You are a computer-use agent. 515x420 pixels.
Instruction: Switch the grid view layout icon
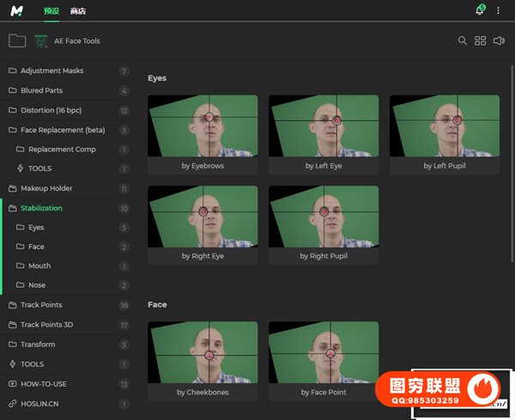tap(481, 41)
